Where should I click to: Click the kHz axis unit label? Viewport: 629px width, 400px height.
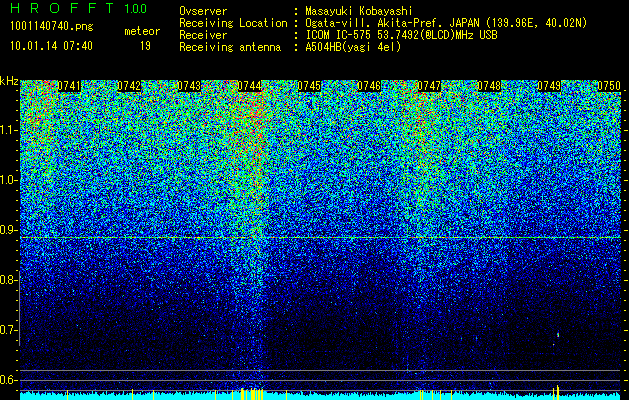pos(9,81)
